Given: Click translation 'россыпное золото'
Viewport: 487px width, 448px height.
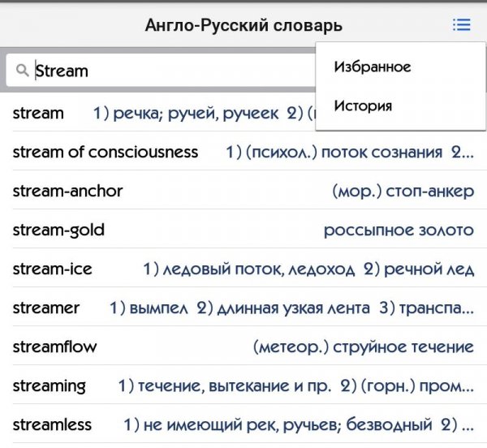Looking at the screenshot, I should [399, 230].
